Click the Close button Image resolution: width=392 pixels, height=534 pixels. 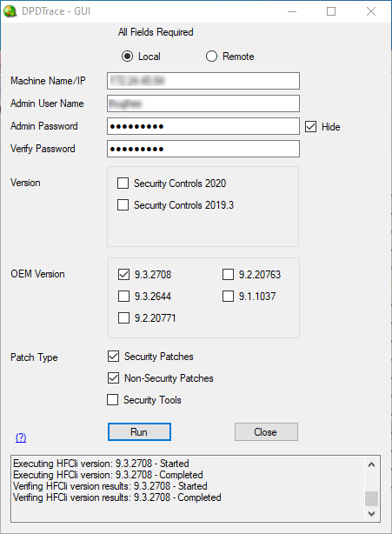266,432
